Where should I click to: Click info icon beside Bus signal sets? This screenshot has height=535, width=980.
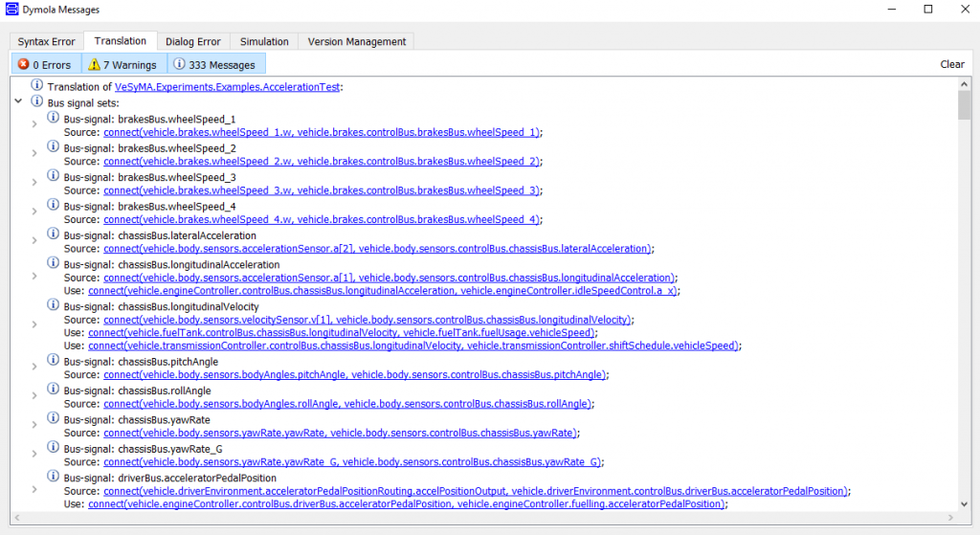[37, 101]
